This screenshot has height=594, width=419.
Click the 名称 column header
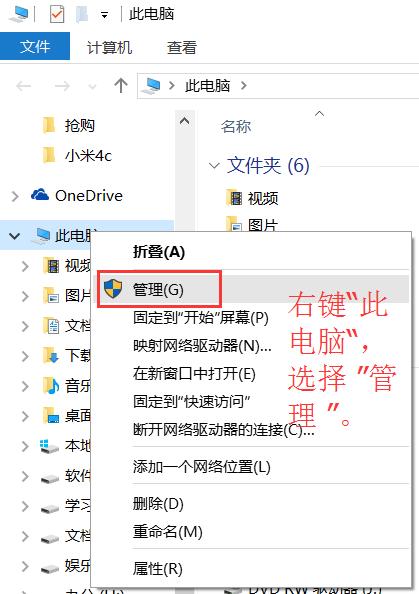pos(236,126)
